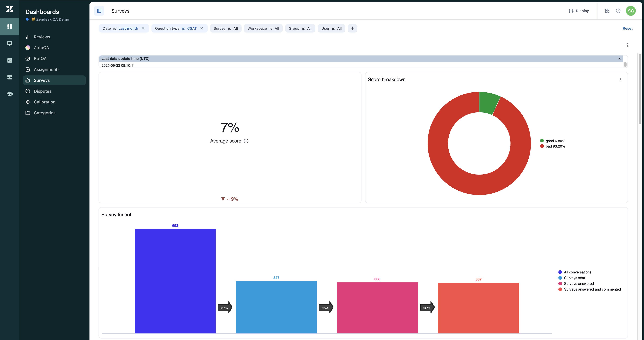Click the Zendesk logo icon
Image resolution: width=644 pixels, height=340 pixels.
10,9
